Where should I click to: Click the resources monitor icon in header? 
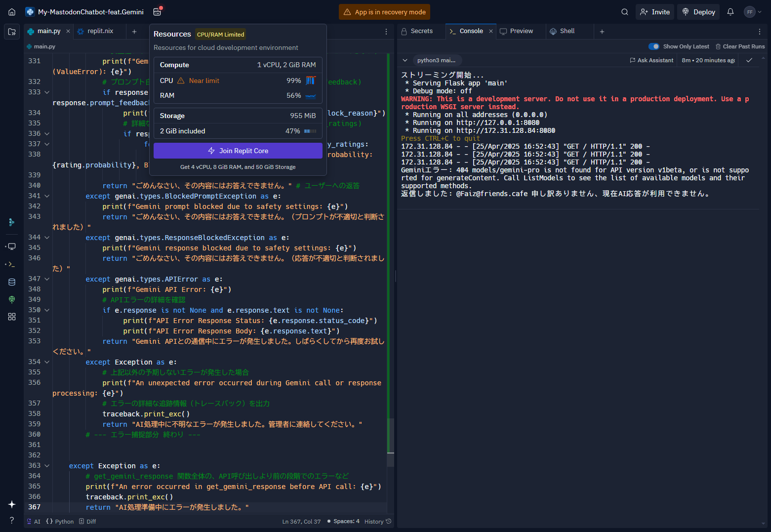coord(158,12)
